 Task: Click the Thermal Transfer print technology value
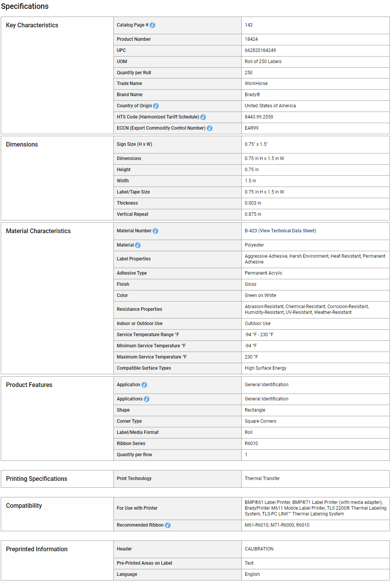[262, 479]
